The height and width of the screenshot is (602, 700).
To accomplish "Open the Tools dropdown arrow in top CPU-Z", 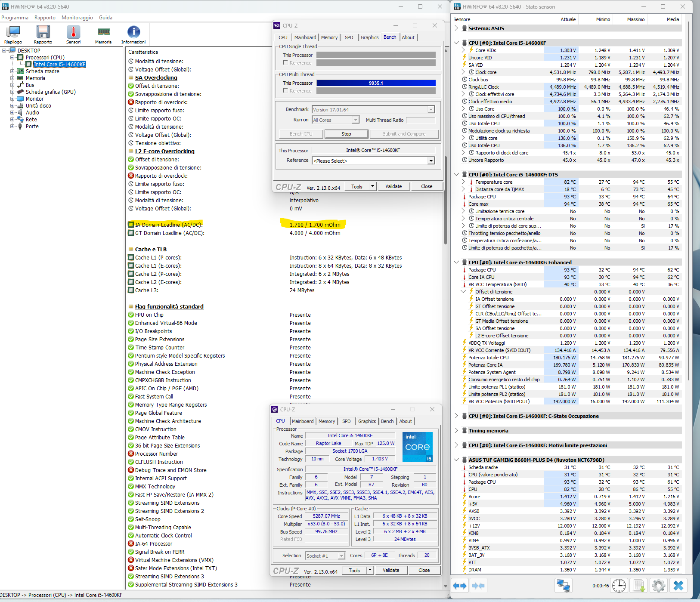I will [372, 186].
